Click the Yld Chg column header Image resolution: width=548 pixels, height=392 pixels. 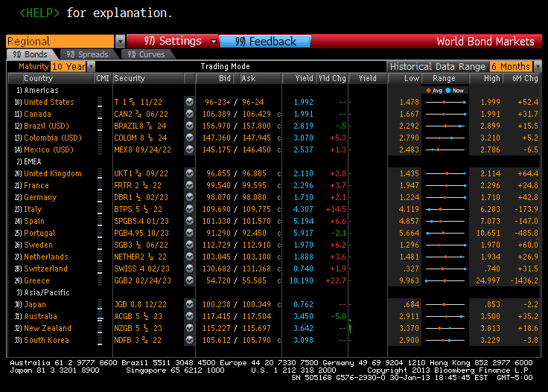coord(332,78)
